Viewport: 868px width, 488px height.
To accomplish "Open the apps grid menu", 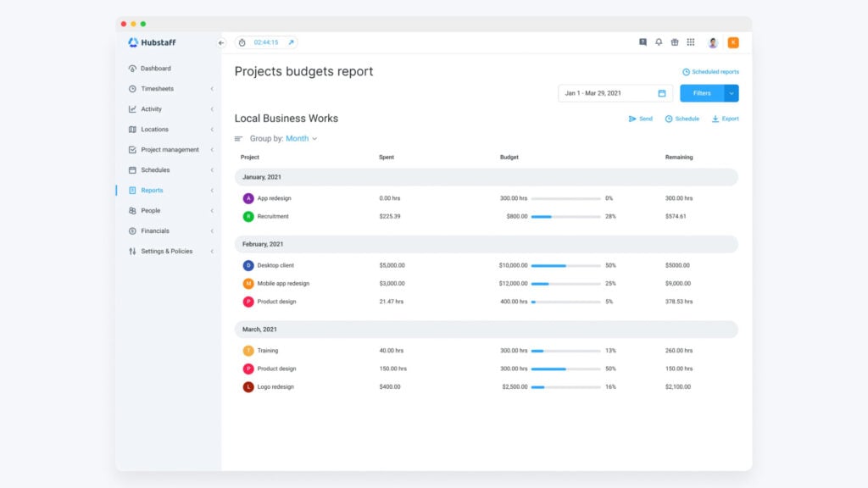I will click(691, 41).
